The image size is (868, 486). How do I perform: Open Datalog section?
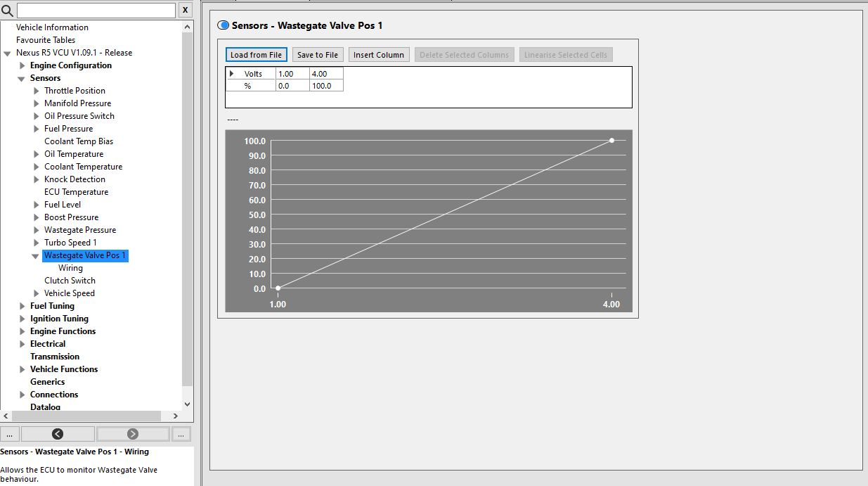(45, 407)
